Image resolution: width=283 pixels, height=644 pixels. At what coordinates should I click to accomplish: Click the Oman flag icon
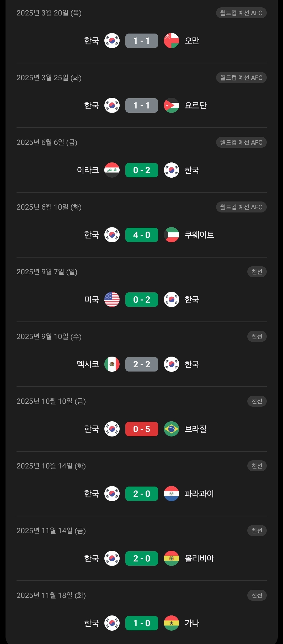[171, 41]
